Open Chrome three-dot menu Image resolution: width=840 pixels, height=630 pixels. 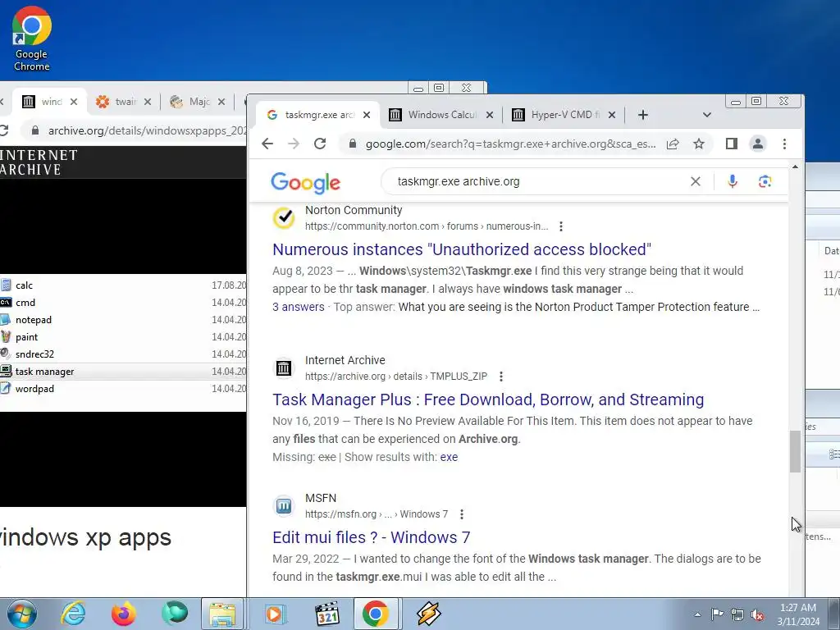(784, 144)
